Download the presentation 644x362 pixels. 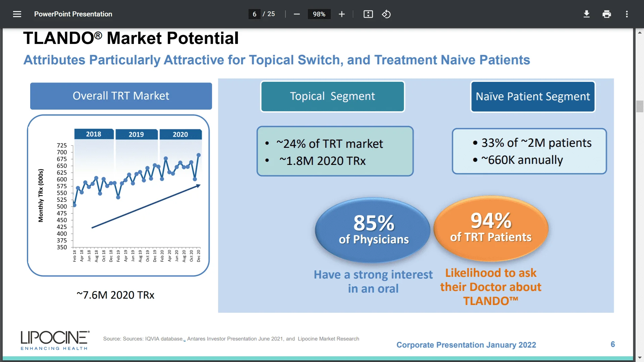click(x=586, y=14)
